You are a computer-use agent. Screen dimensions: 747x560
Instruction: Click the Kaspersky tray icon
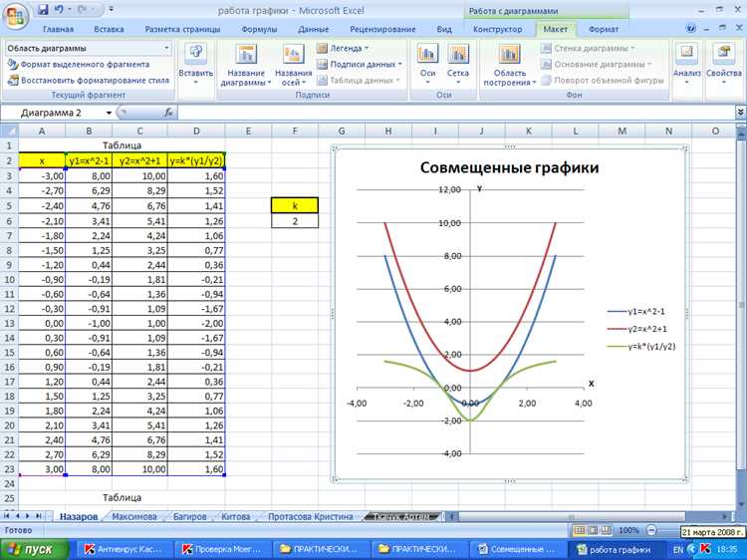[706, 549]
